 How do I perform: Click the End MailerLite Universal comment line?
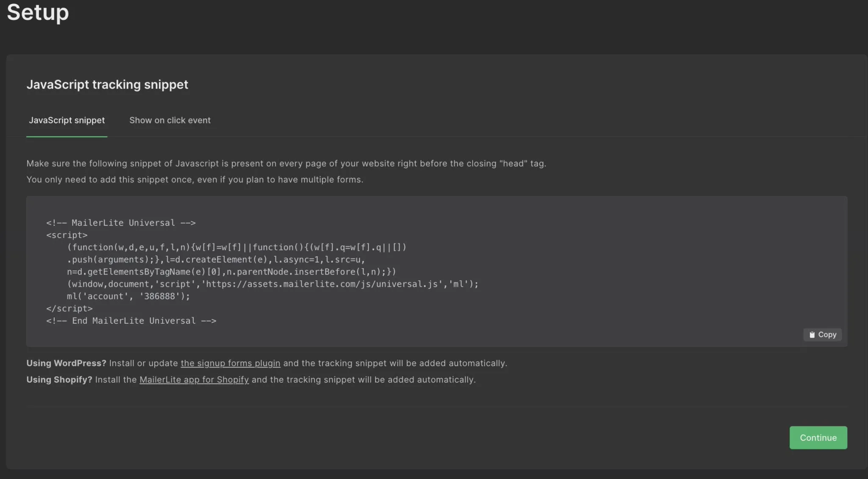point(131,321)
